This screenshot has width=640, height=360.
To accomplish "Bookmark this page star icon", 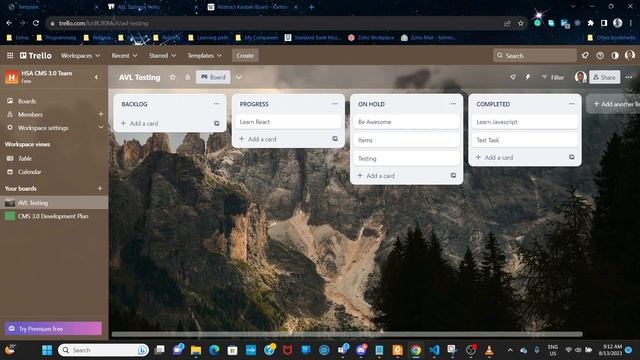I will click(521, 23).
